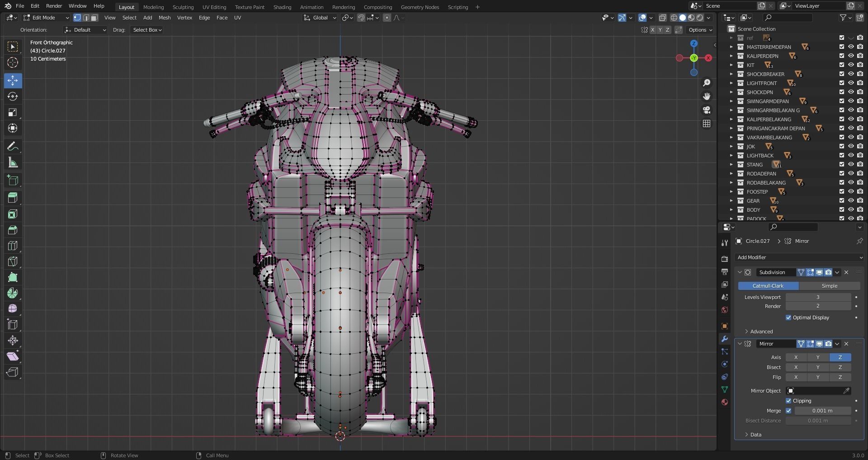
Task: Open the Drag Select Box dropdown
Action: pyautogui.click(x=147, y=30)
